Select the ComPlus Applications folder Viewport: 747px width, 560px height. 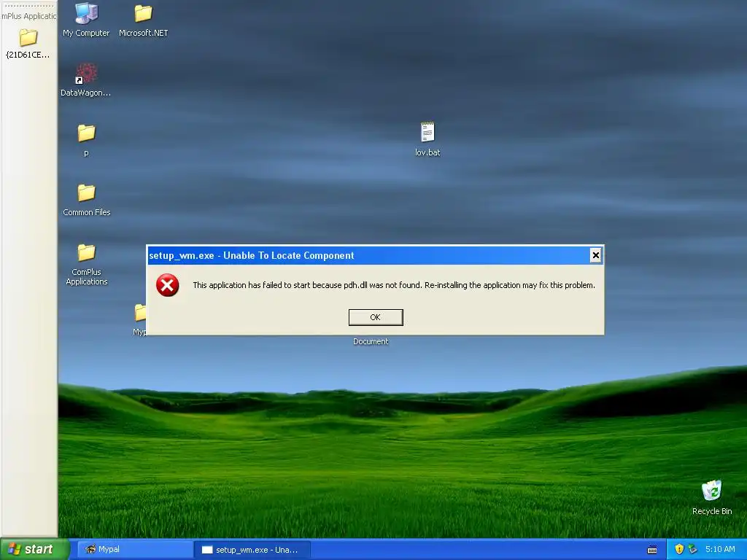tap(86, 264)
